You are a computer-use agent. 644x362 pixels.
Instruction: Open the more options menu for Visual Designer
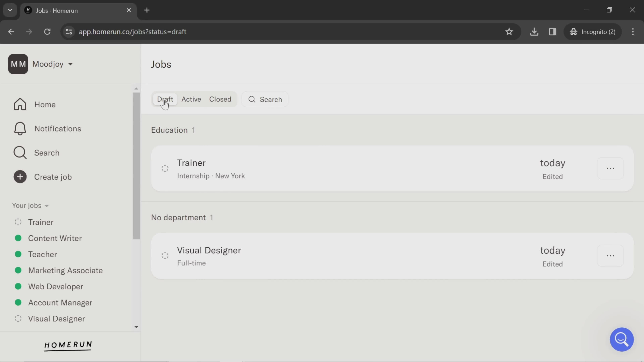pyautogui.click(x=610, y=256)
